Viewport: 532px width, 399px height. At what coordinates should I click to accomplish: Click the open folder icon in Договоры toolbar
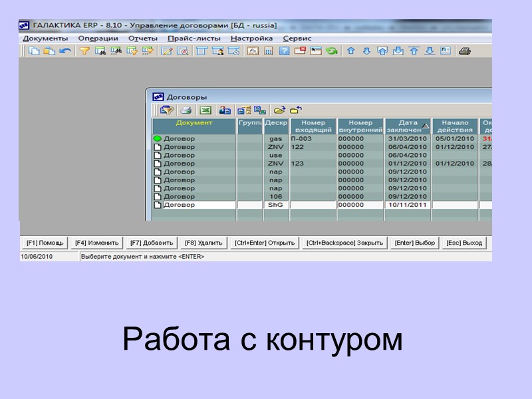[279, 110]
